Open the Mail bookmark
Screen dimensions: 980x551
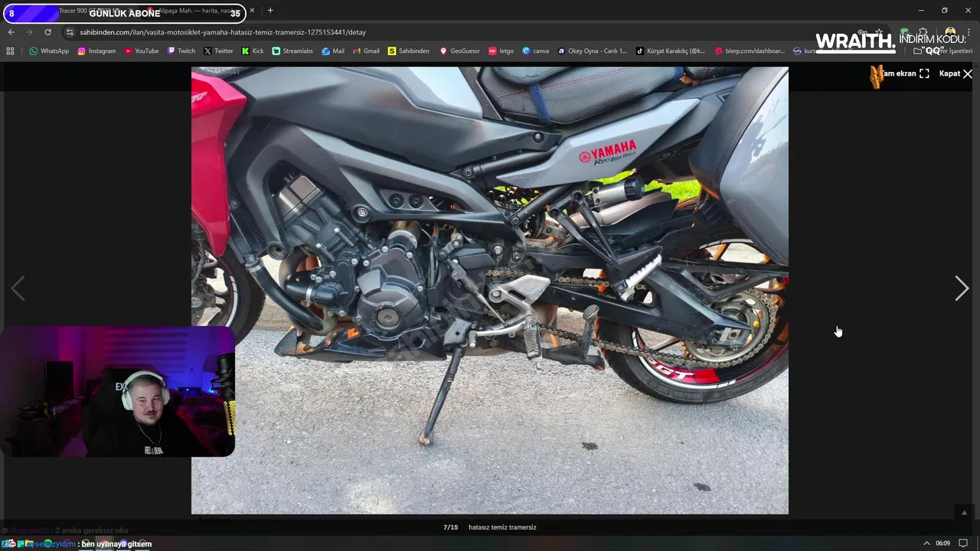(x=332, y=51)
